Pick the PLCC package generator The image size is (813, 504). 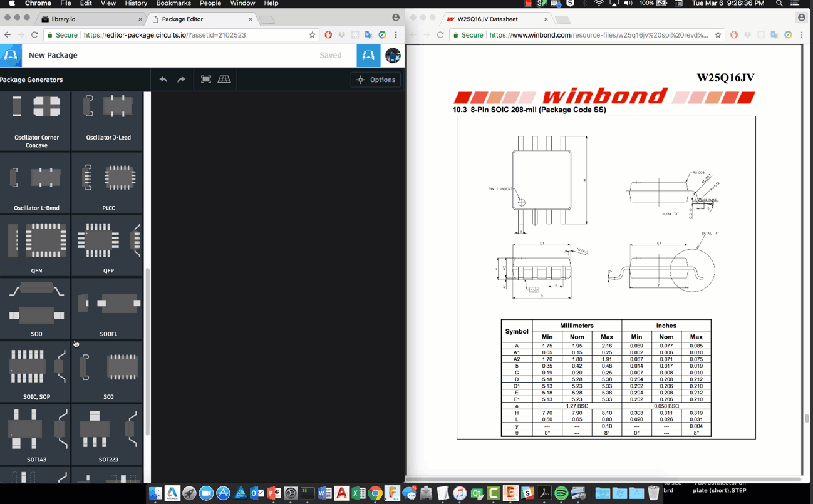107,183
